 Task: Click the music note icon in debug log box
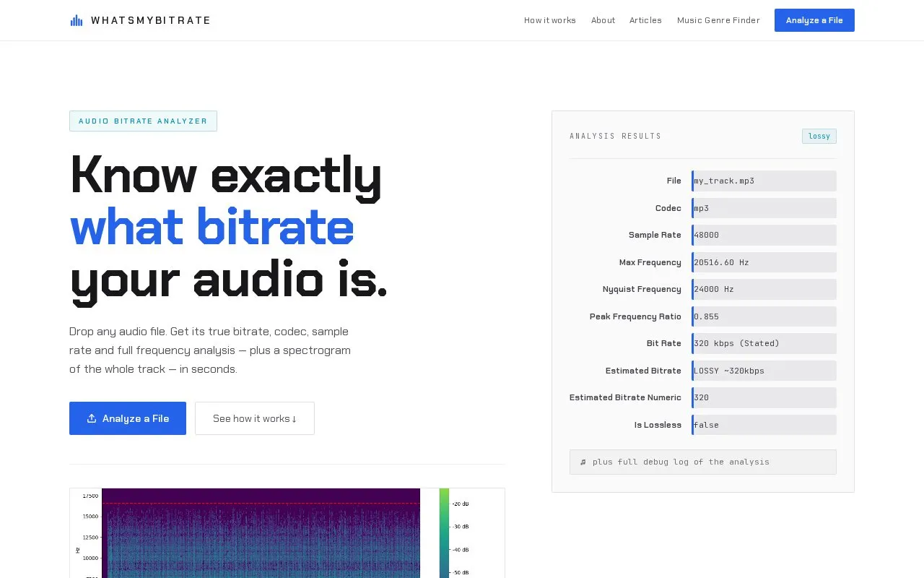coord(583,462)
